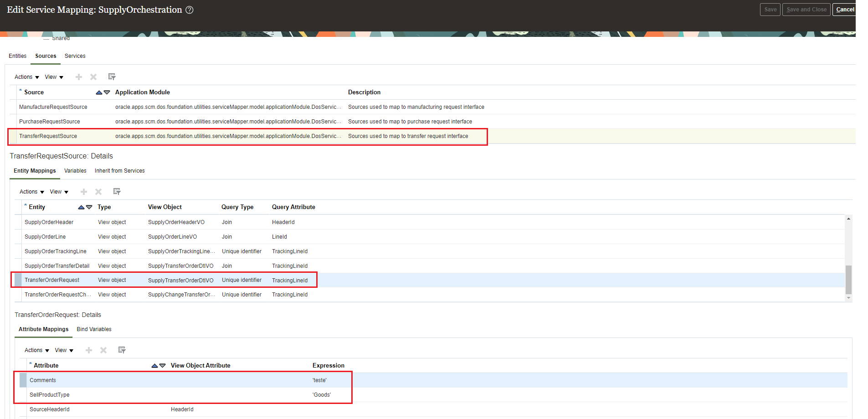Select Comments attribute row
868x419 pixels.
[x=433, y=380]
